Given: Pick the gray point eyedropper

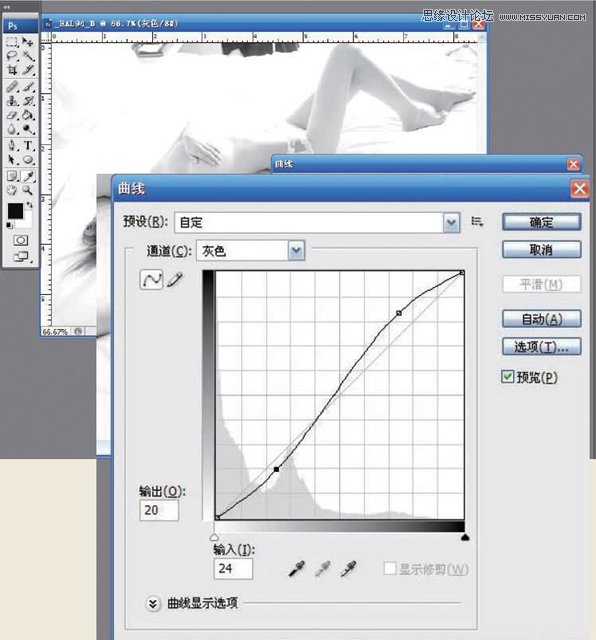Looking at the screenshot, I should point(322,569).
